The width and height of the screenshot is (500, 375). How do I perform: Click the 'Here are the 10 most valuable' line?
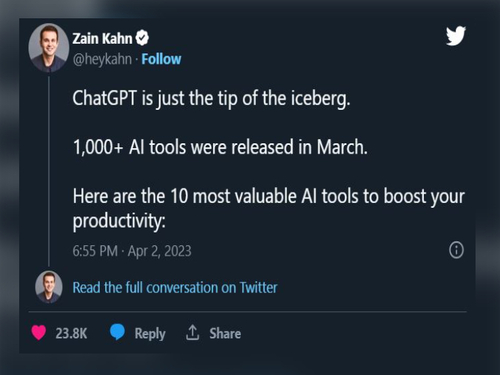point(269,196)
